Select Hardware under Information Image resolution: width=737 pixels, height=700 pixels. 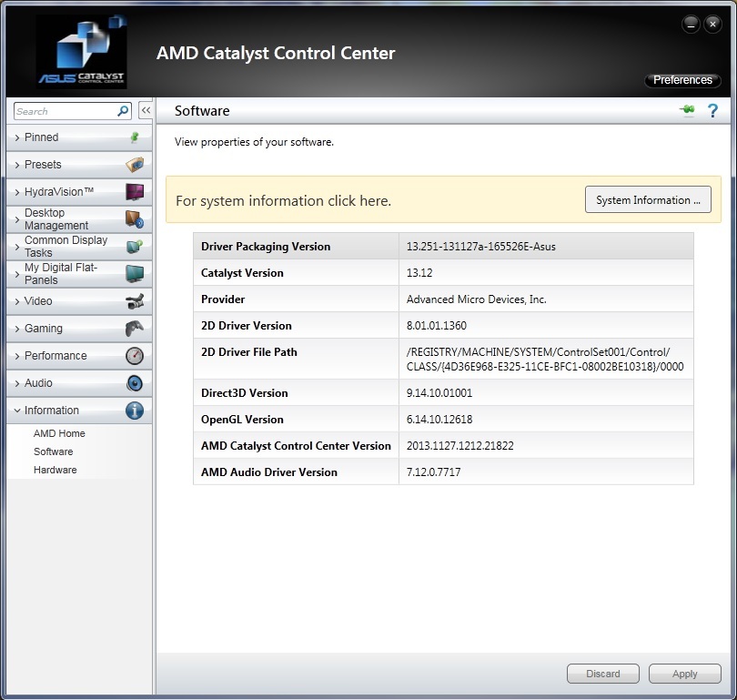click(55, 470)
